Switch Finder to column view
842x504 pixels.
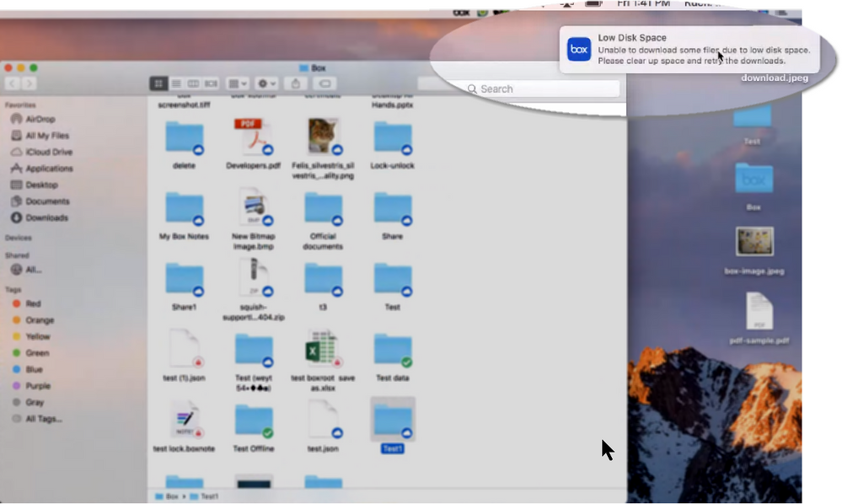[x=193, y=83]
